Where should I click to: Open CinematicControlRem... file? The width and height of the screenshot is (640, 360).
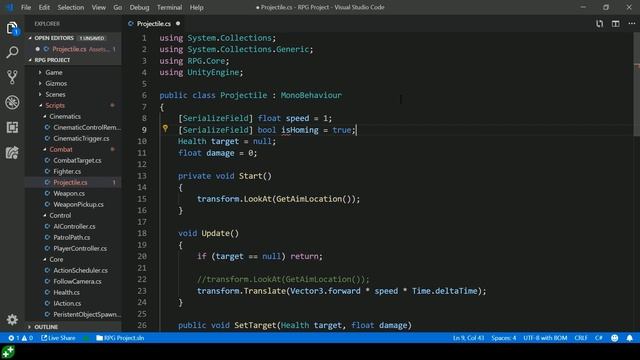87,127
